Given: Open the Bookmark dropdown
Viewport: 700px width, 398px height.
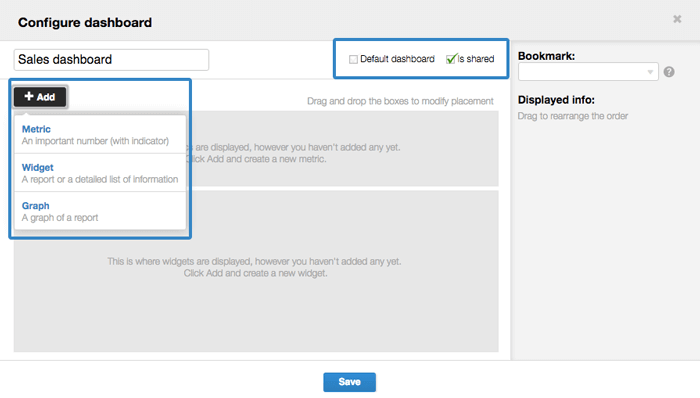Looking at the screenshot, I should click(x=588, y=72).
